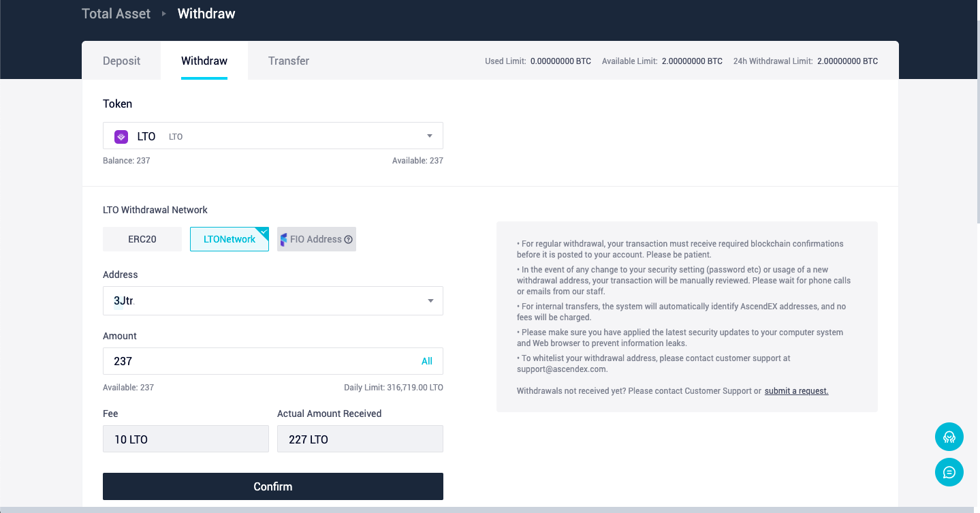Click the Withdraw breadcrumb title
This screenshot has height=513, width=980.
206,14
